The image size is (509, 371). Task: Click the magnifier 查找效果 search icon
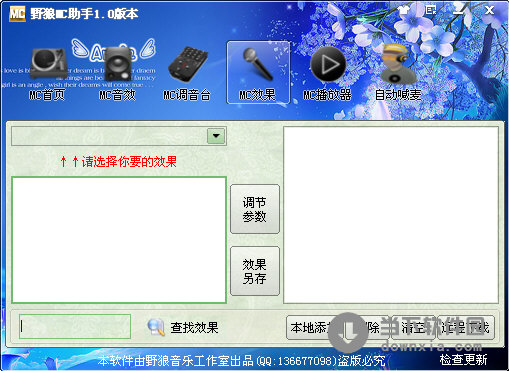coord(156,327)
